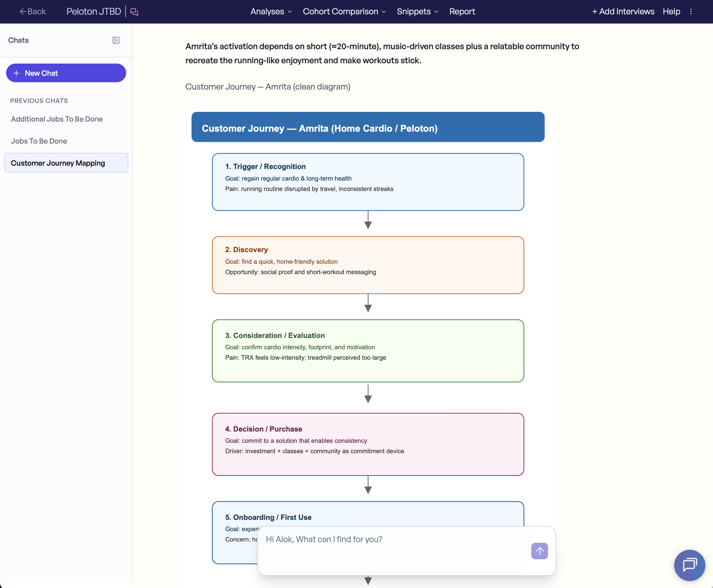This screenshot has height=588, width=713.
Task: Open the Help link
Action: (671, 12)
